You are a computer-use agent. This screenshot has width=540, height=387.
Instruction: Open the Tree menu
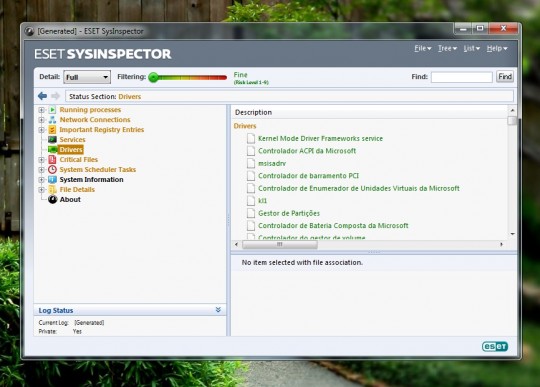click(x=447, y=49)
